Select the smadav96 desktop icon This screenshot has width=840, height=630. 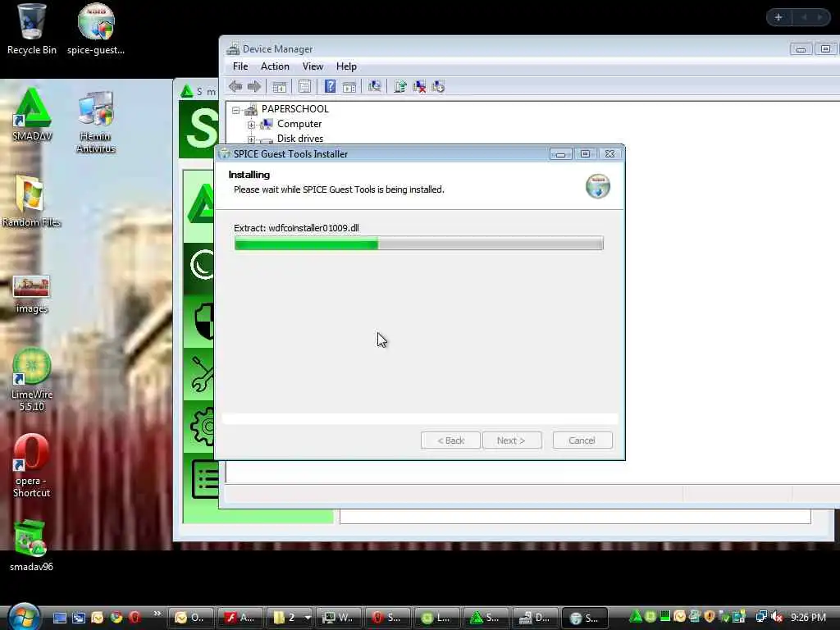pos(31,546)
